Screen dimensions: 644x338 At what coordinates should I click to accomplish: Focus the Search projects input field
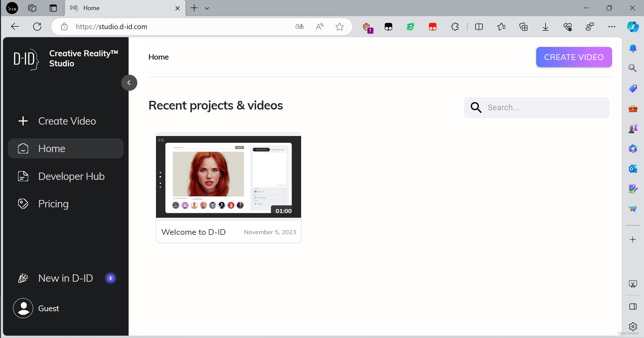(x=536, y=108)
